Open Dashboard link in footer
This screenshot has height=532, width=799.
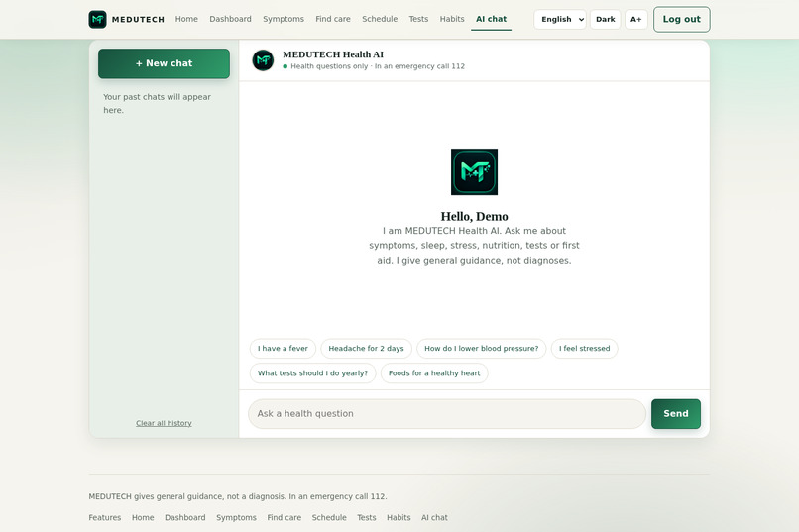185,518
